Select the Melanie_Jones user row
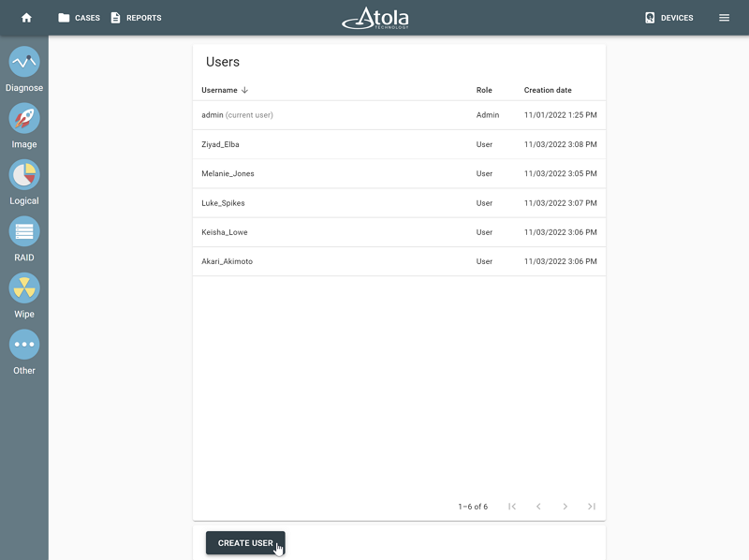This screenshot has height=560, width=749. [x=400, y=173]
